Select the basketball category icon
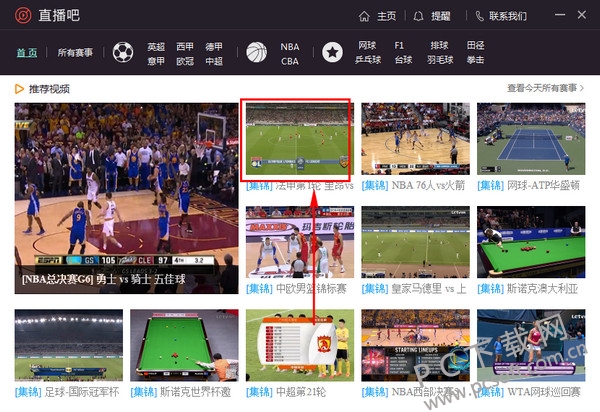Image resolution: width=600 pixels, height=412 pixels. [256, 53]
